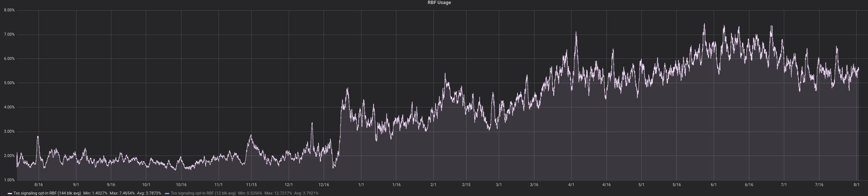Click the 6.00% y-axis label
Screen dimensions: 868x196
tap(9, 59)
